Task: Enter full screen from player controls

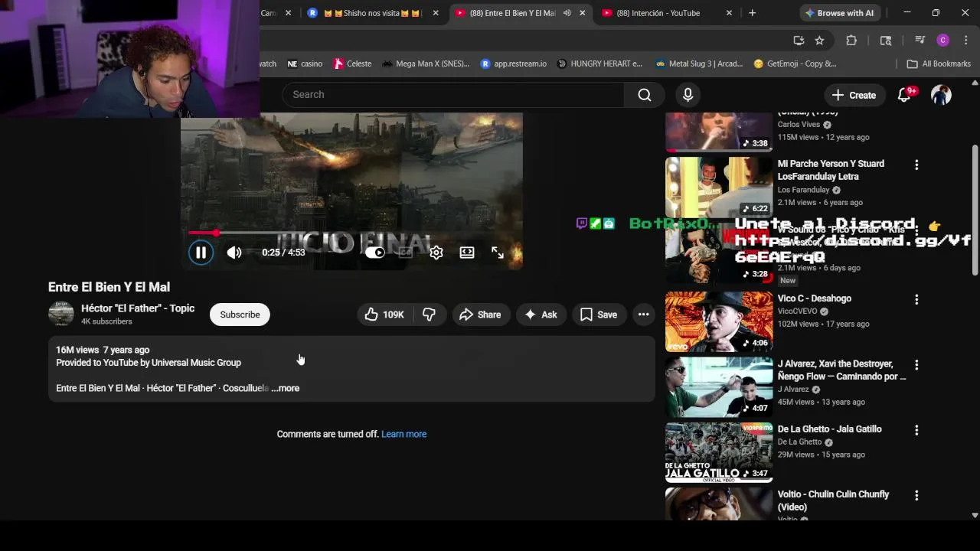Action: 498,253
